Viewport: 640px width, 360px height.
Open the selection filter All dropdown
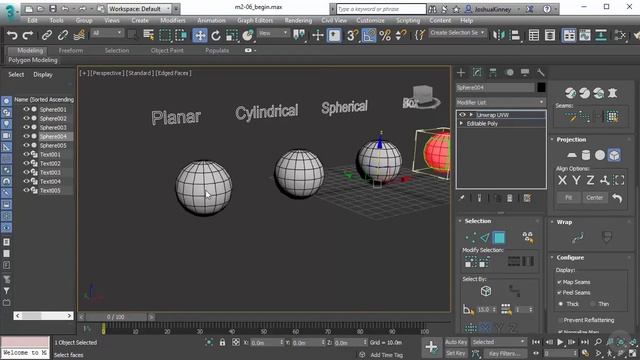[107, 33]
